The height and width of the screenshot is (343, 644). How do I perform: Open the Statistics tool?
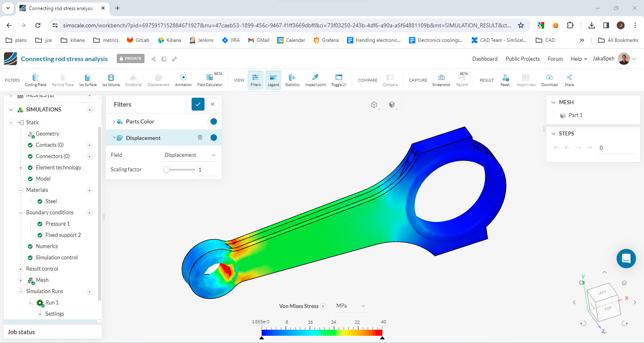point(292,80)
